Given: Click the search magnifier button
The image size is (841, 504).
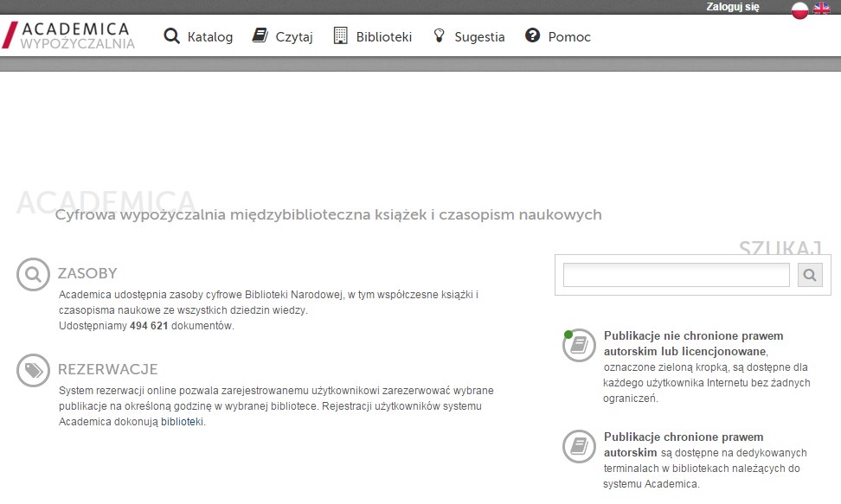Looking at the screenshot, I should 810,275.
